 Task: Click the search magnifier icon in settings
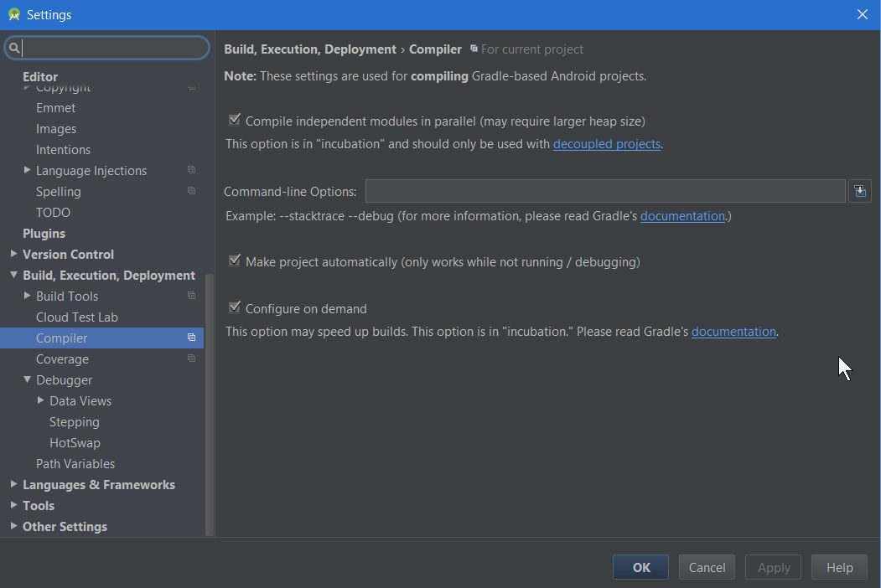coord(14,49)
